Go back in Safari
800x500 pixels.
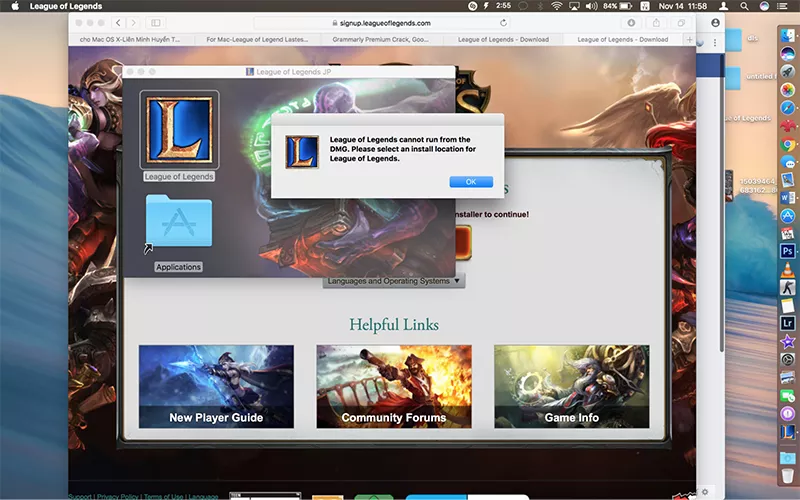118,23
